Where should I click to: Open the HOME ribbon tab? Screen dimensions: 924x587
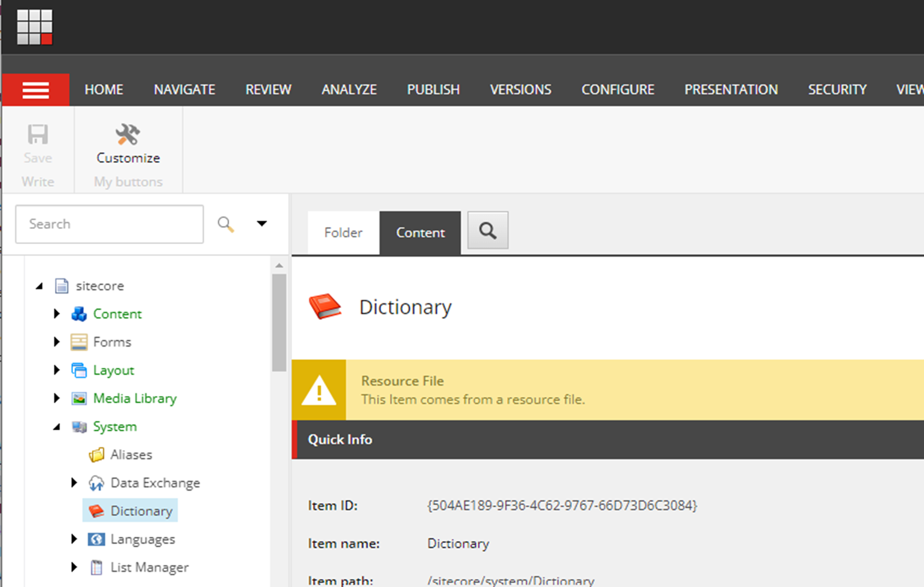pos(104,90)
